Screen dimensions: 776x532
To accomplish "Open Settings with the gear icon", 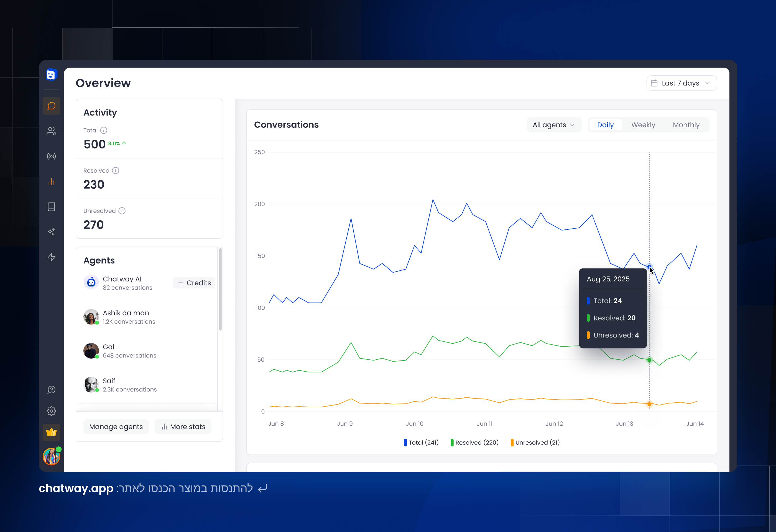I will tap(52, 411).
